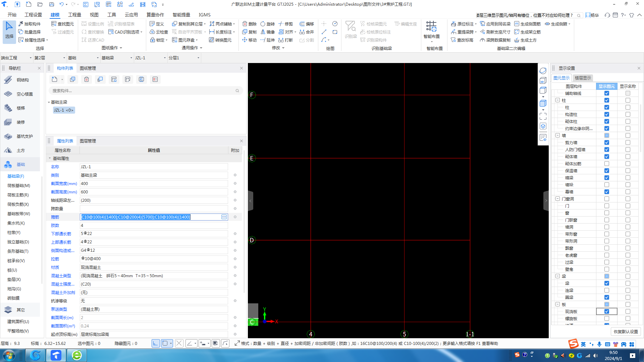
Task: Click the straight line draw tool
Action: (x=324, y=32)
